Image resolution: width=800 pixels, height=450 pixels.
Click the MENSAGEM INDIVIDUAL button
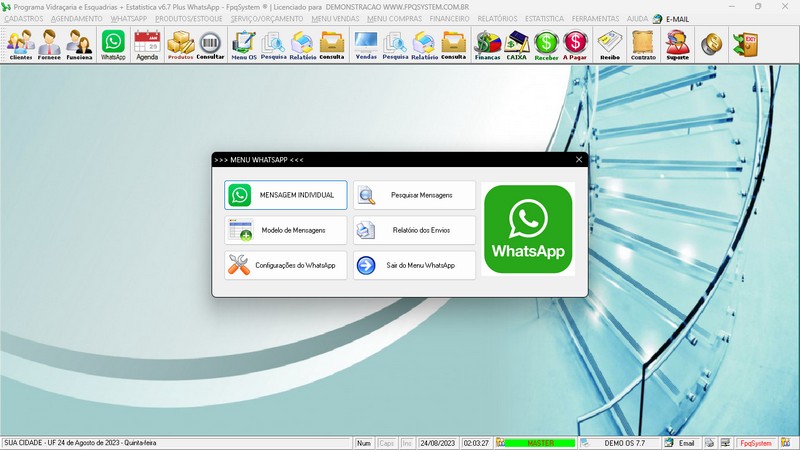click(286, 195)
